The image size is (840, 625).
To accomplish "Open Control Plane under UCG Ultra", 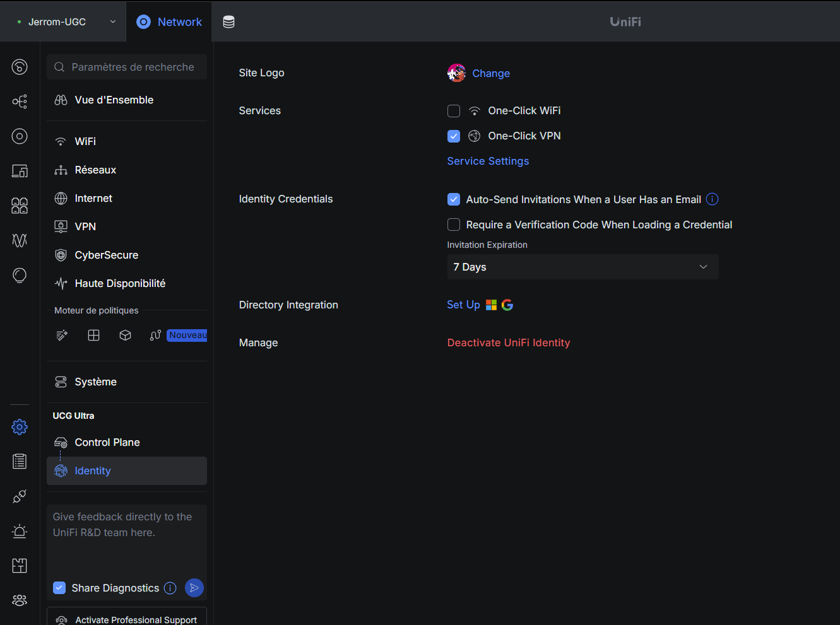I will (127, 442).
